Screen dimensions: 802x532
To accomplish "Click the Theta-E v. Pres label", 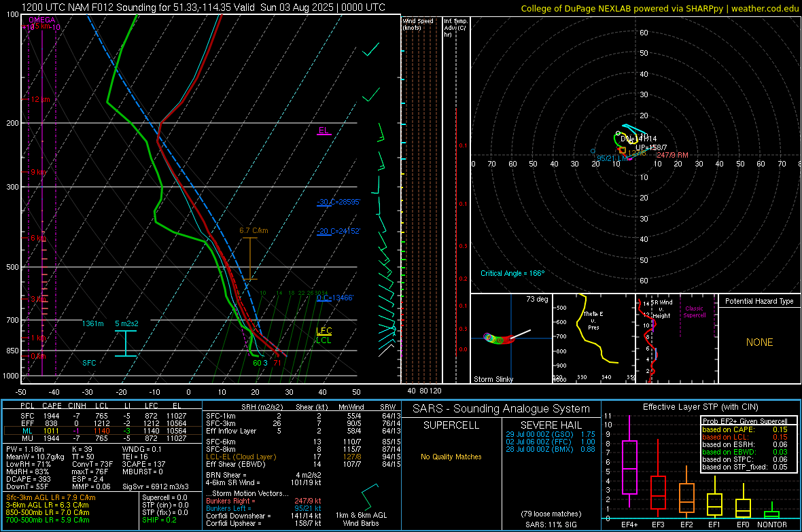I will [593, 321].
